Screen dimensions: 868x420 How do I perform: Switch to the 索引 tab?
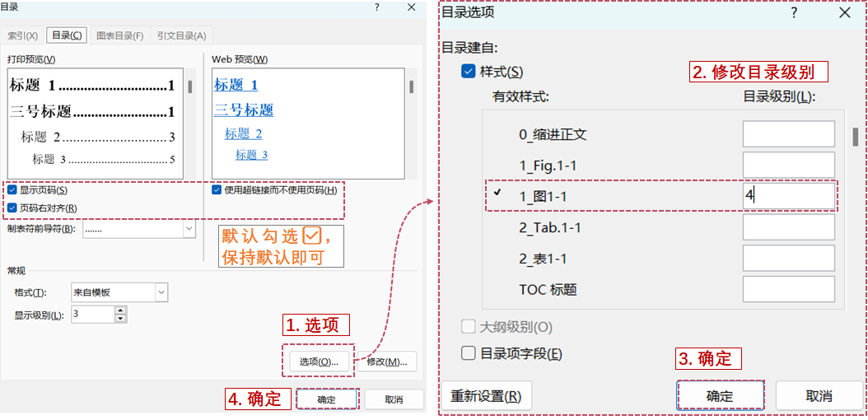click(23, 35)
